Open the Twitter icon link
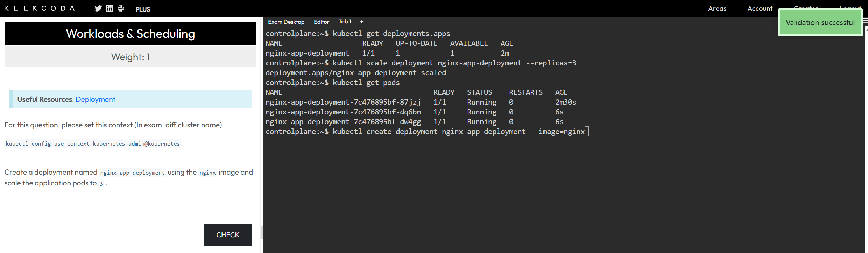The height and width of the screenshot is (253, 868). [x=98, y=8]
